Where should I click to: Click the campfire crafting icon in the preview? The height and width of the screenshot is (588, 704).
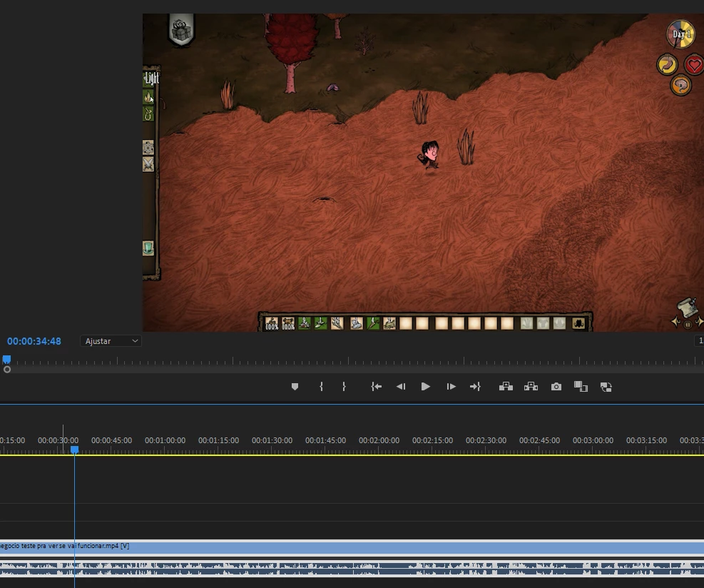tap(148, 97)
